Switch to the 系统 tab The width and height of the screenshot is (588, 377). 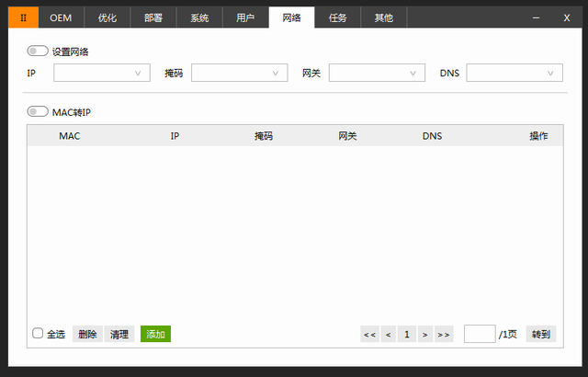(199, 17)
